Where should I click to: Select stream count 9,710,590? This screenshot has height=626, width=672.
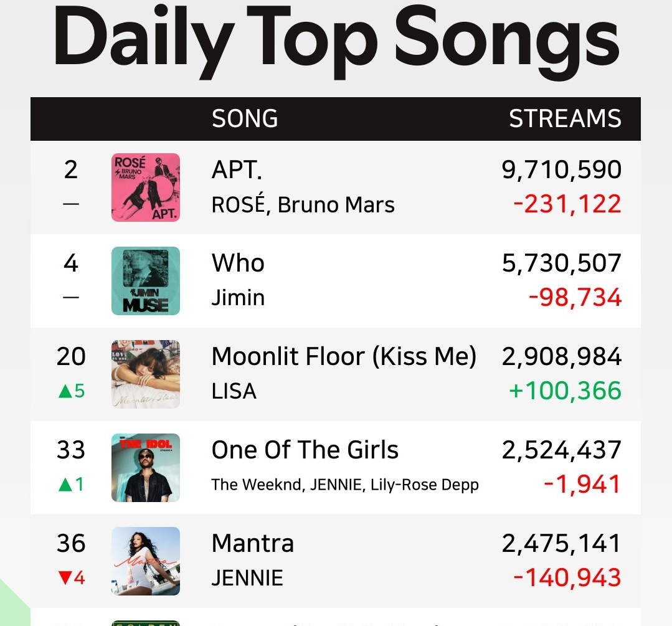point(561,170)
